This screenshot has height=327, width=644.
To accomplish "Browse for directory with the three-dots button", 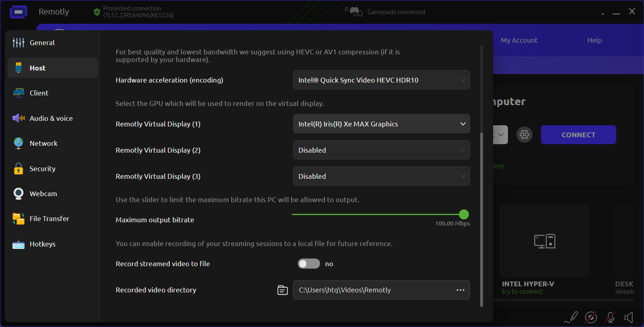I will [x=460, y=290].
